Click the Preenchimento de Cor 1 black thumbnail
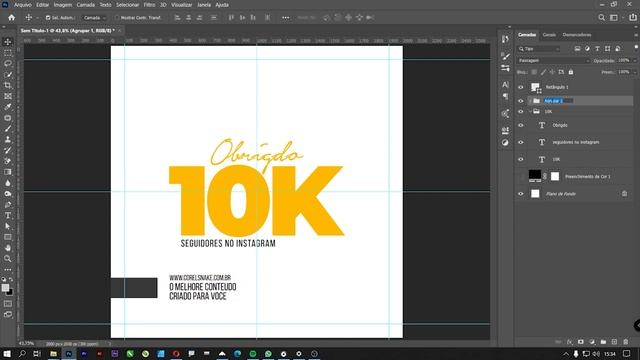The image size is (640, 360). point(535,176)
